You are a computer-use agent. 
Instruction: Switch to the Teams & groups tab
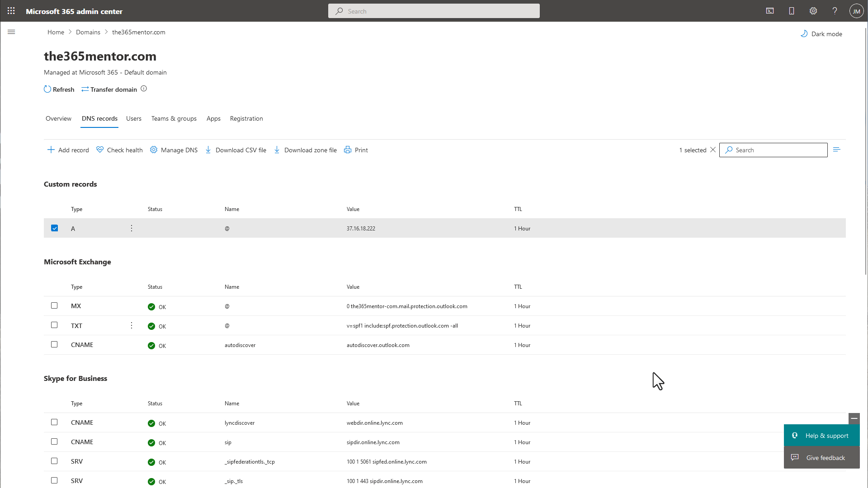point(174,118)
